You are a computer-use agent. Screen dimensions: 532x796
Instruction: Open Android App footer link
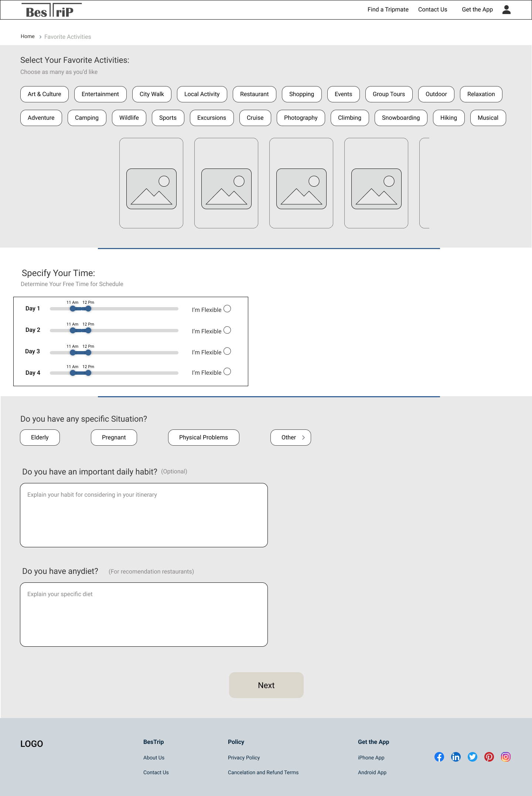click(x=372, y=772)
